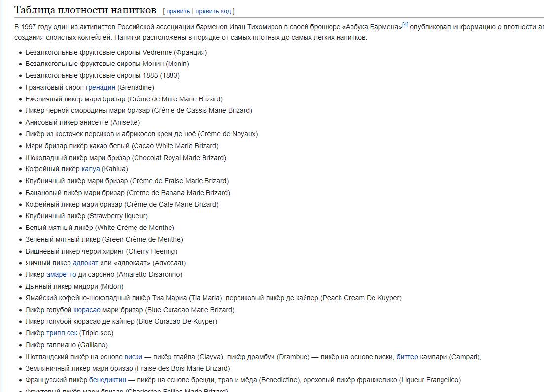This screenshot has width=544, height=392.
Task: Open the 'бенедиктин' link
Action: coord(107,380)
